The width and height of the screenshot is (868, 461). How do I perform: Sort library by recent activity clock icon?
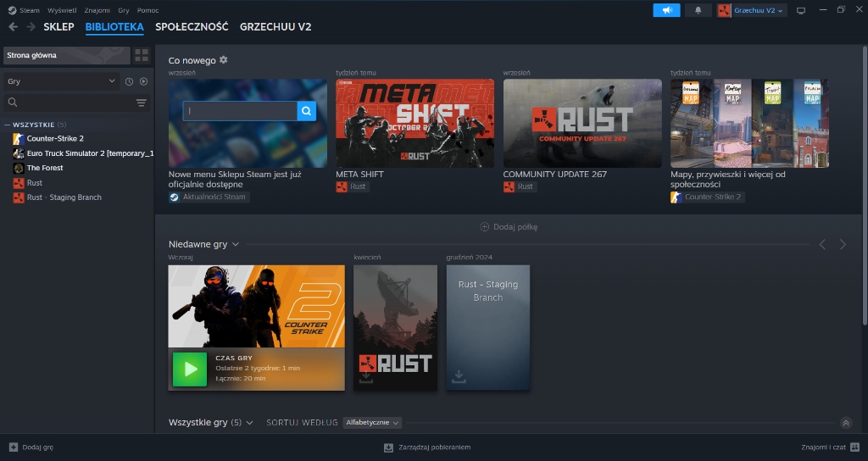129,81
